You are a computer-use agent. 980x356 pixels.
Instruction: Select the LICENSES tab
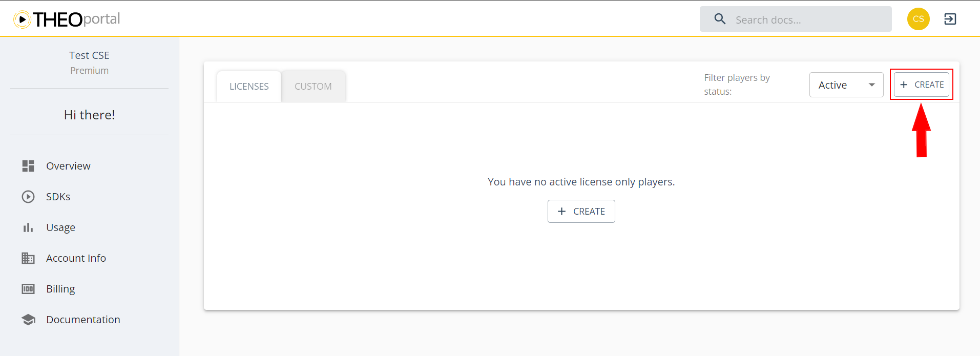pyautogui.click(x=249, y=86)
